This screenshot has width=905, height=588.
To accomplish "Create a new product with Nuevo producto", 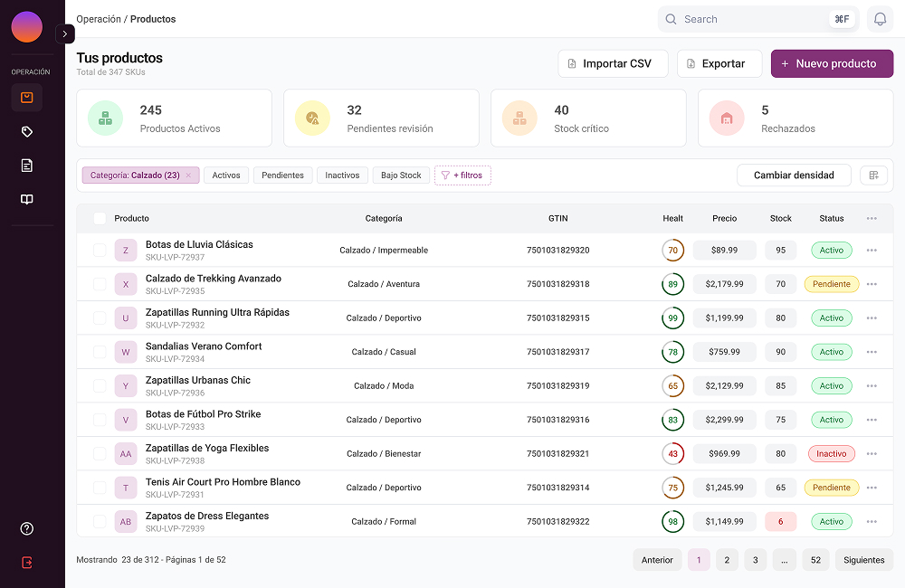I will [832, 63].
